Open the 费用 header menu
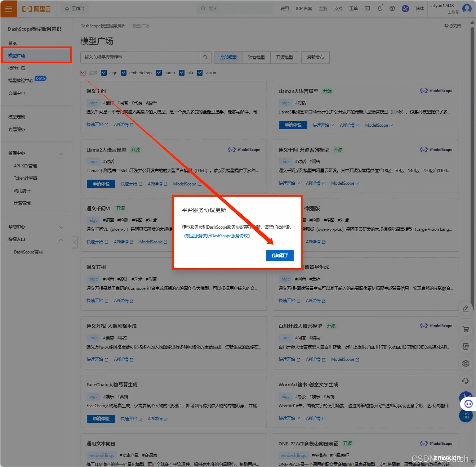The width and height of the screenshot is (476, 467). click(285, 9)
